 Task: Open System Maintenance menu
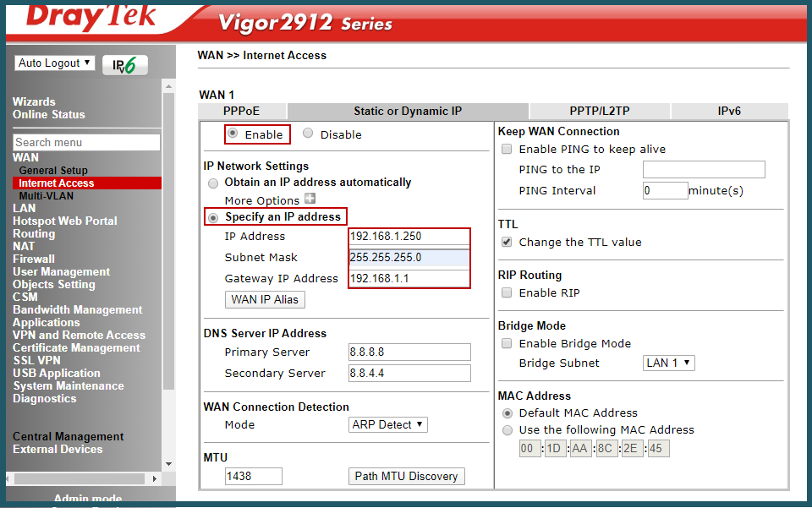69,386
